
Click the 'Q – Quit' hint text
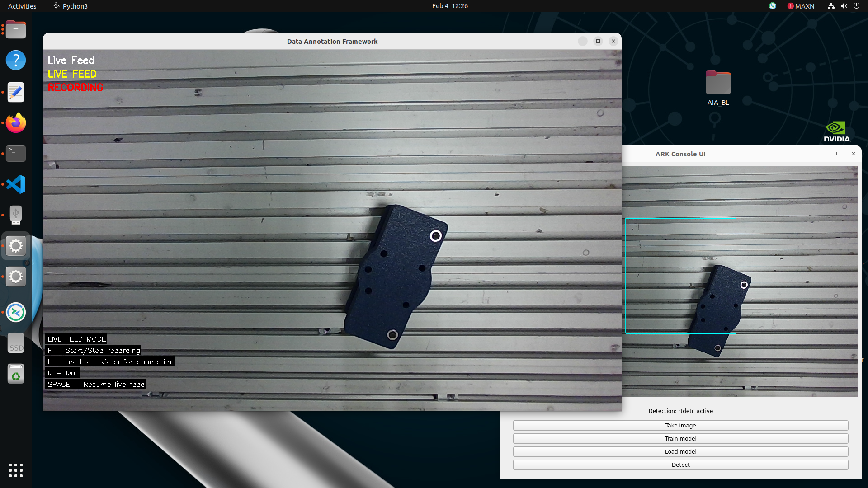click(63, 373)
